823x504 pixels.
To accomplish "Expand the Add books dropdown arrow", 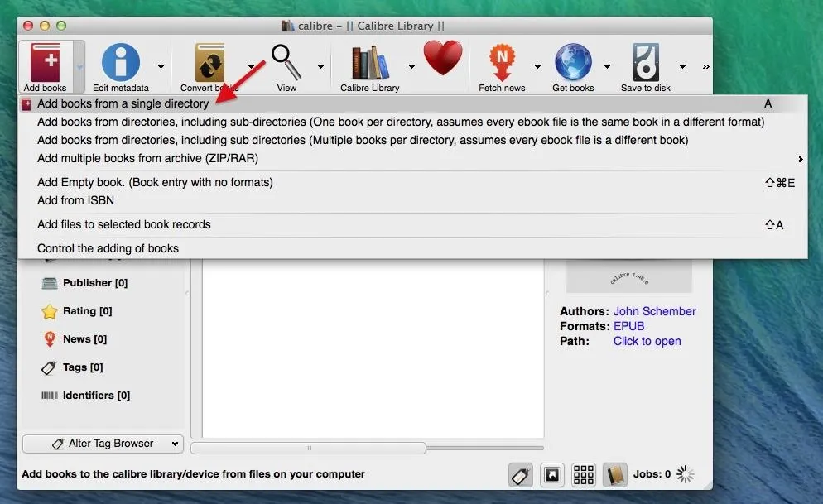I will [x=79, y=66].
